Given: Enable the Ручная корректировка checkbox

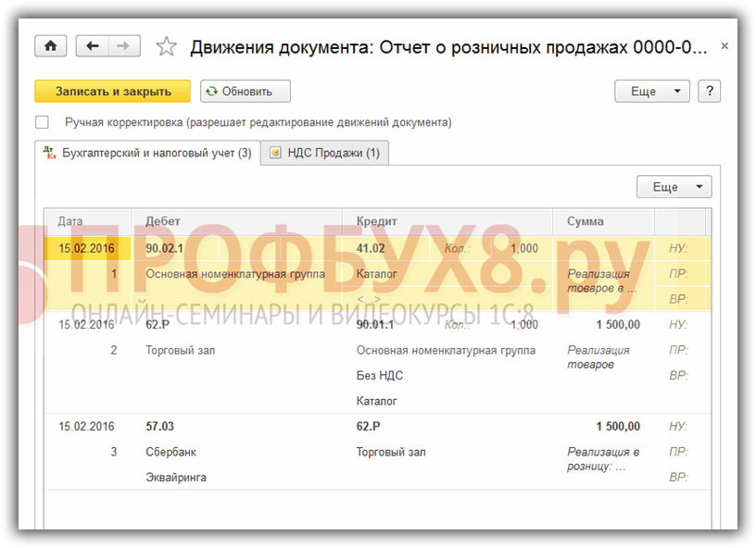Looking at the screenshot, I should [42, 122].
